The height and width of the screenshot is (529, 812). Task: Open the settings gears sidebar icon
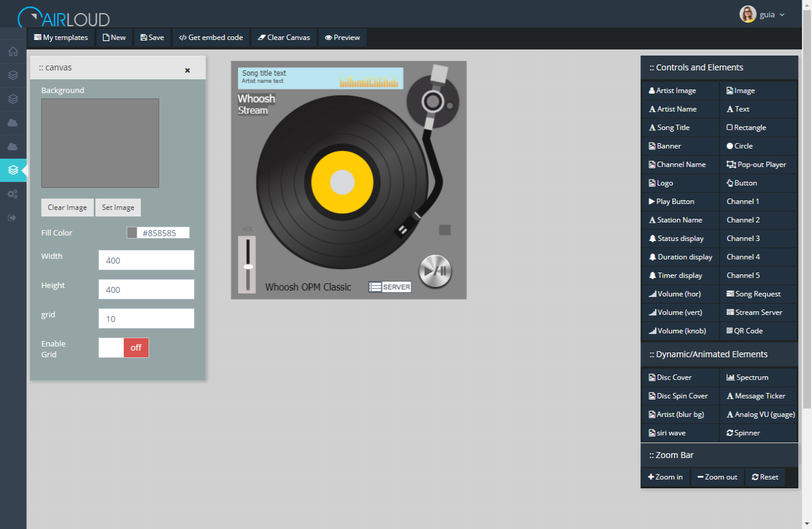point(13,194)
